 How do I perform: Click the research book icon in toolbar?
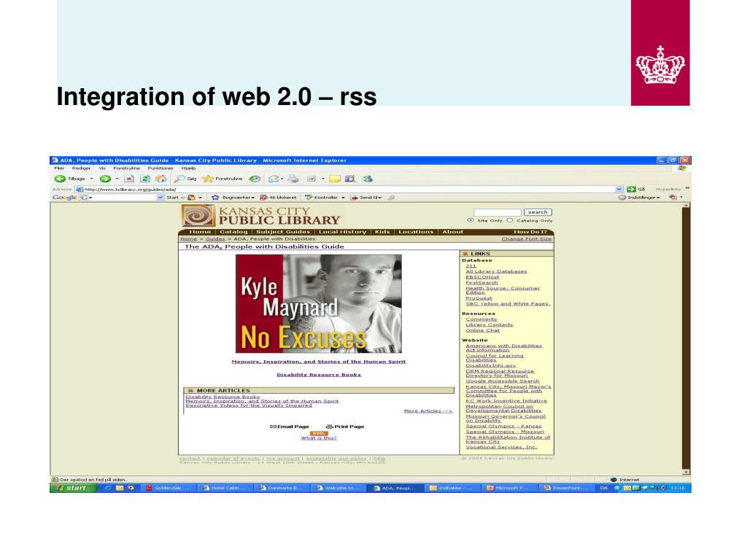[350, 179]
